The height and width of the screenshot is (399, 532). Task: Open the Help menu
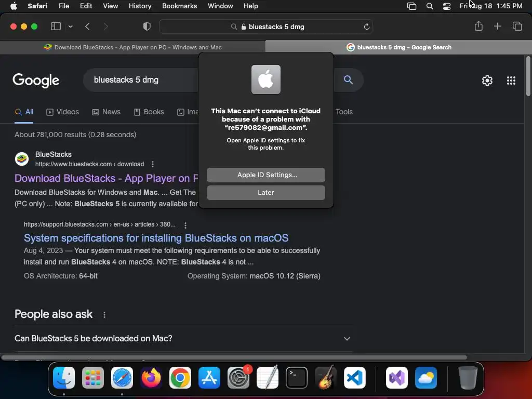tap(251, 6)
